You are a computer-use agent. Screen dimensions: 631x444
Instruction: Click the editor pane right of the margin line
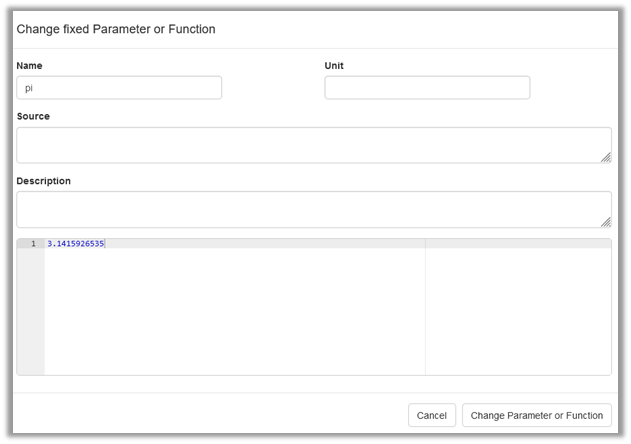518,310
